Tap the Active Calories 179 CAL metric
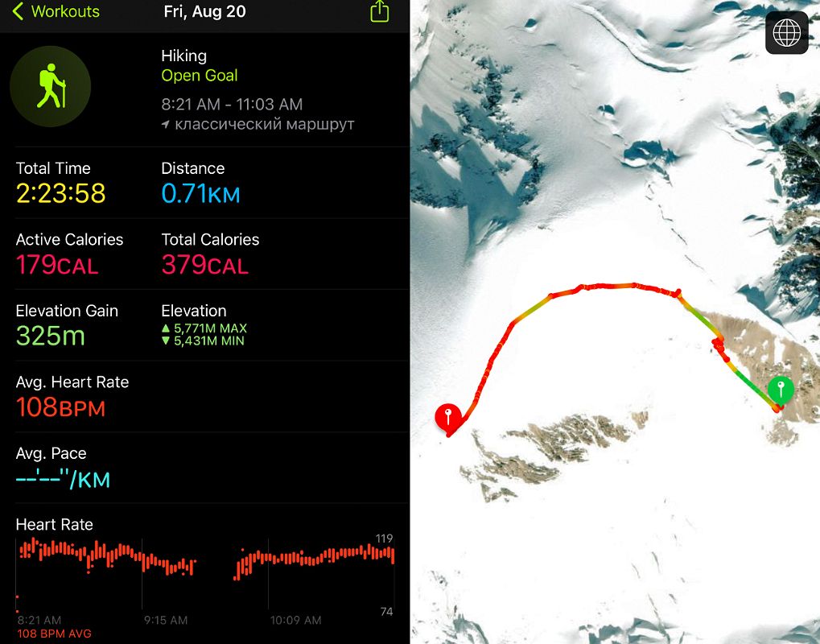Image resolution: width=820 pixels, height=644 pixels. [x=57, y=265]
